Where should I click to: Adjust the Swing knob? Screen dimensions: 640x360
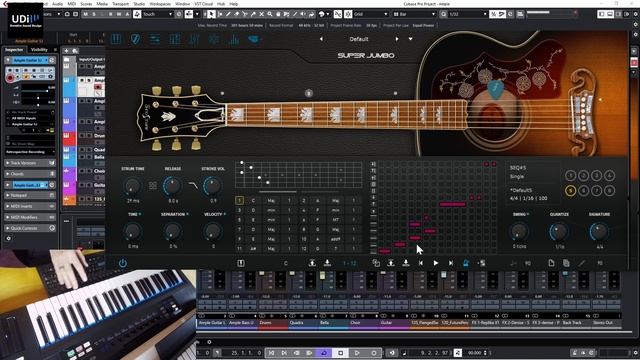pyautogui.click(x=519, y=232)
